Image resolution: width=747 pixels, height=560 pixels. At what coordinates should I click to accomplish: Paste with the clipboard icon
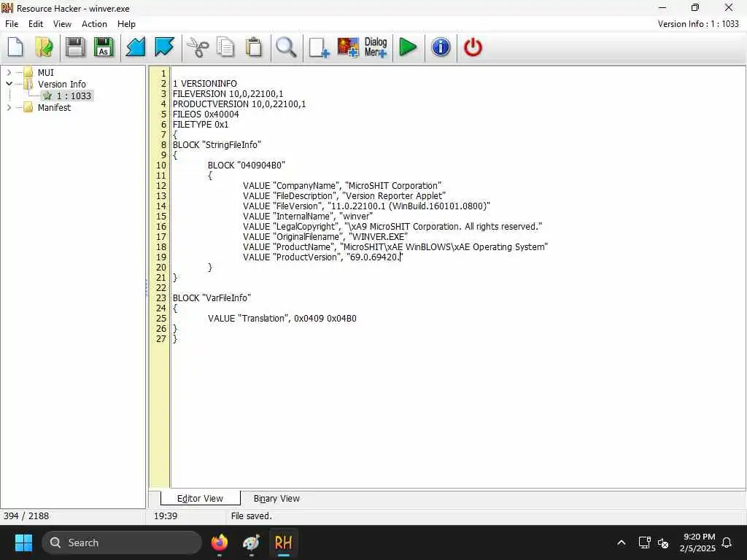click(254, 47)
